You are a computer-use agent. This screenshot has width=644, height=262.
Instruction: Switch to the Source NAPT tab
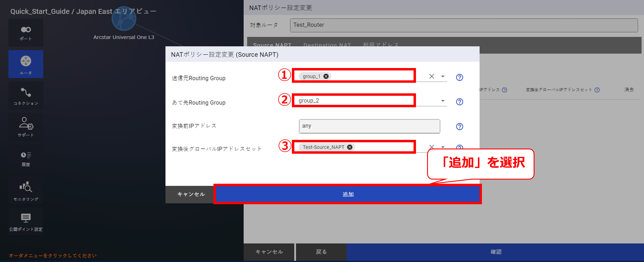[x=272, y=45]
